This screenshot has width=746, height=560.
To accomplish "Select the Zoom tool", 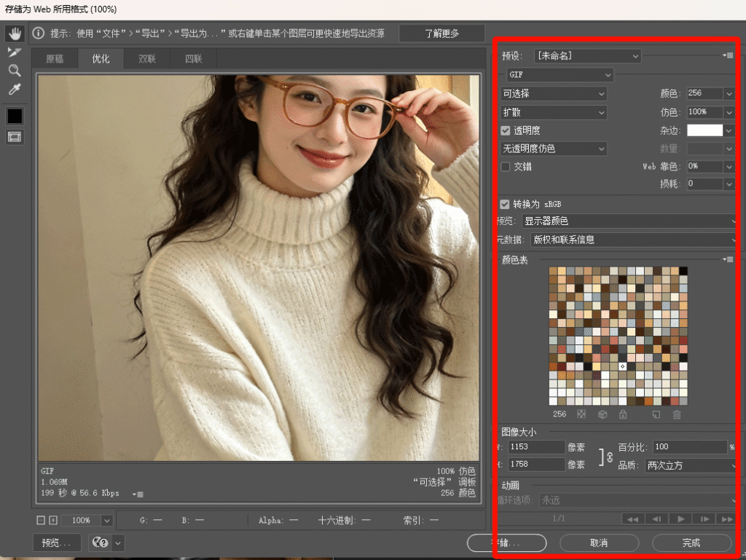I will click(15, 71).
